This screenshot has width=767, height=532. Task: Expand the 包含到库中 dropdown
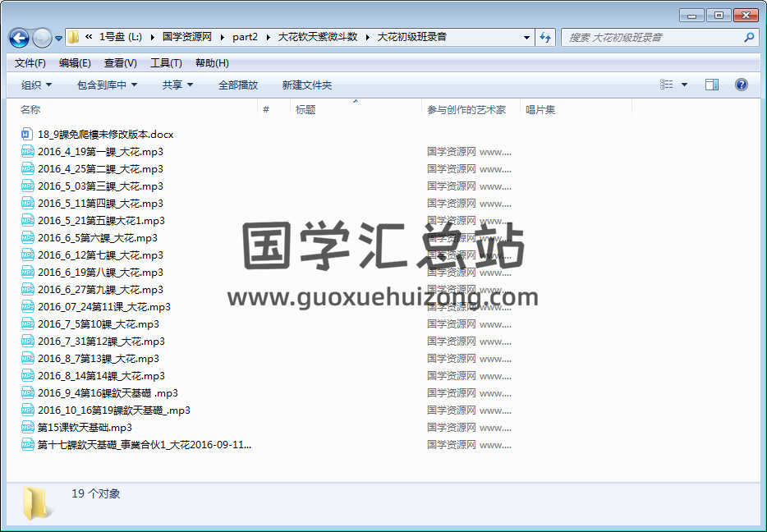coord(107,85)
